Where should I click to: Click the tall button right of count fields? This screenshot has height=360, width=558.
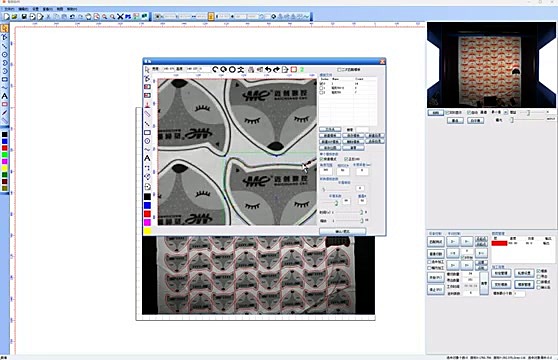[x=484, y=283]
